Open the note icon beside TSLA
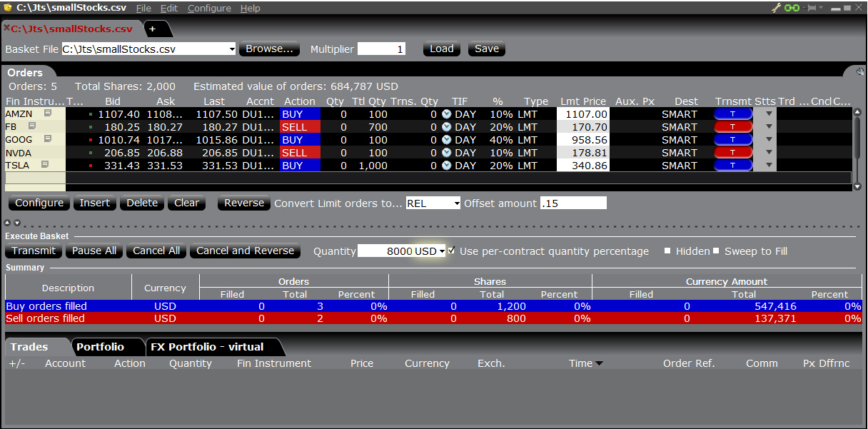The image size is (868, 429). point(45,165)
